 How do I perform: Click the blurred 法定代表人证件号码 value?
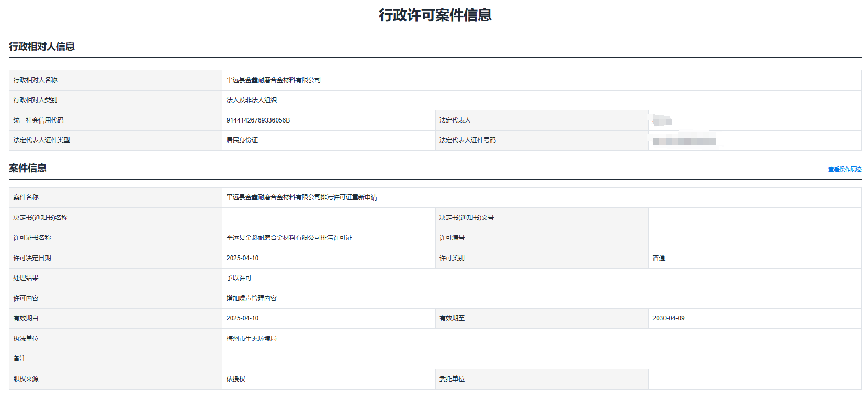[x=684, y=141]
